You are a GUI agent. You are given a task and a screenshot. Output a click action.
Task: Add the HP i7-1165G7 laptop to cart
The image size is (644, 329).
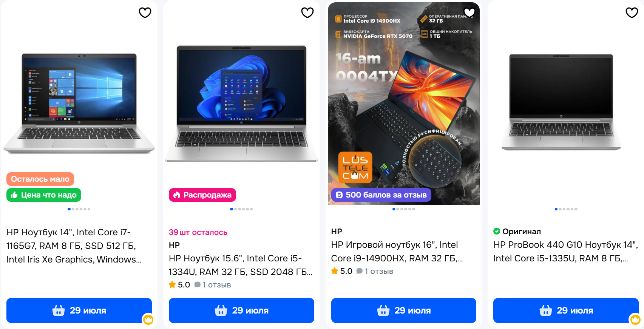pos(79,310)
